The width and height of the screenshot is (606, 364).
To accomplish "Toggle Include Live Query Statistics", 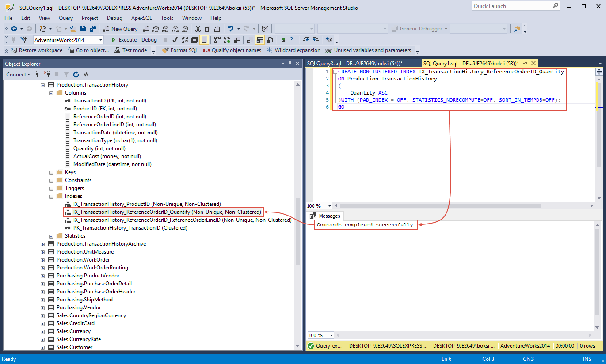I will pyautogui.click(x=227, y=40).
